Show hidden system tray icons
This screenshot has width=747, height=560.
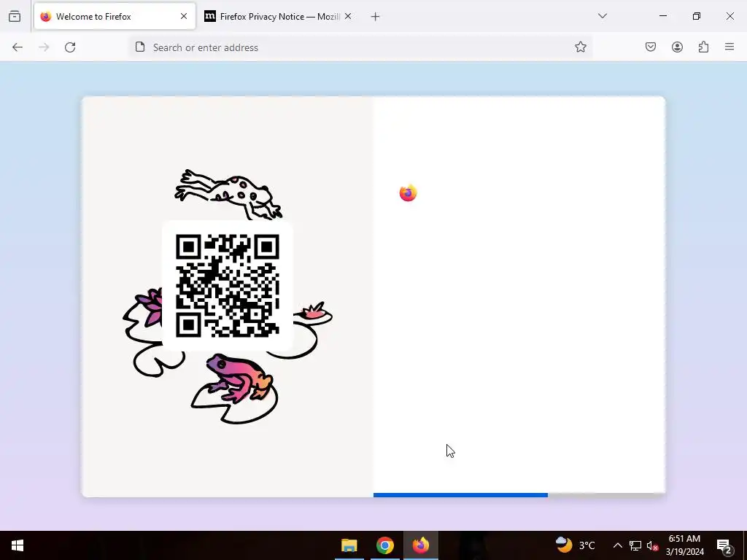(x=617, y=545)
